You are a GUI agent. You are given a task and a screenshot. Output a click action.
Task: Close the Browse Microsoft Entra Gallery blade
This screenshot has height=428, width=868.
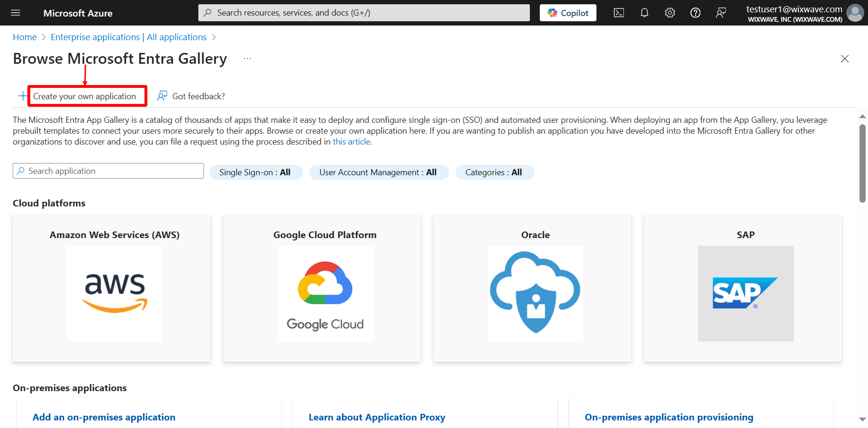pos(845,59)
